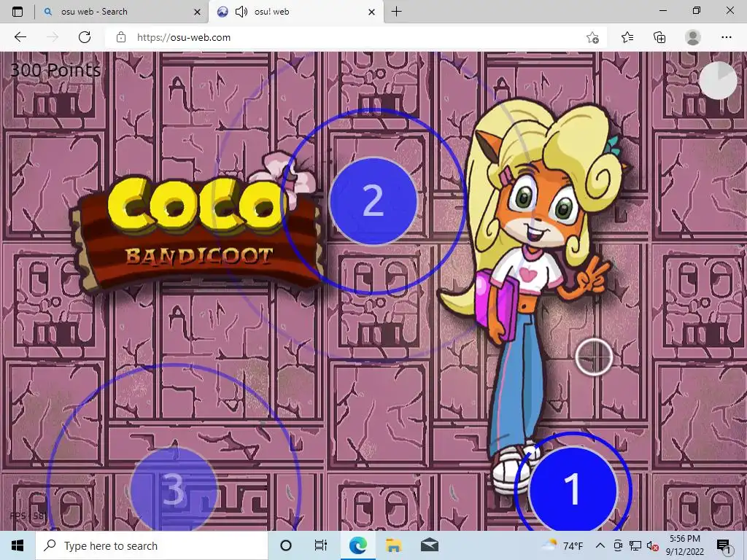Show hidden system tray icons
Image resolution: width=747 pixels, height=560 pixels.
click(600, 545)
